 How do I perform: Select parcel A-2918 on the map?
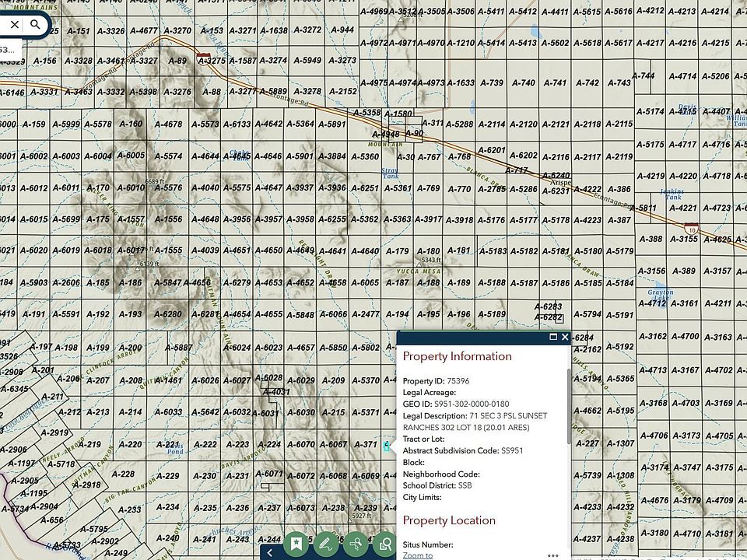coord(86,485)
